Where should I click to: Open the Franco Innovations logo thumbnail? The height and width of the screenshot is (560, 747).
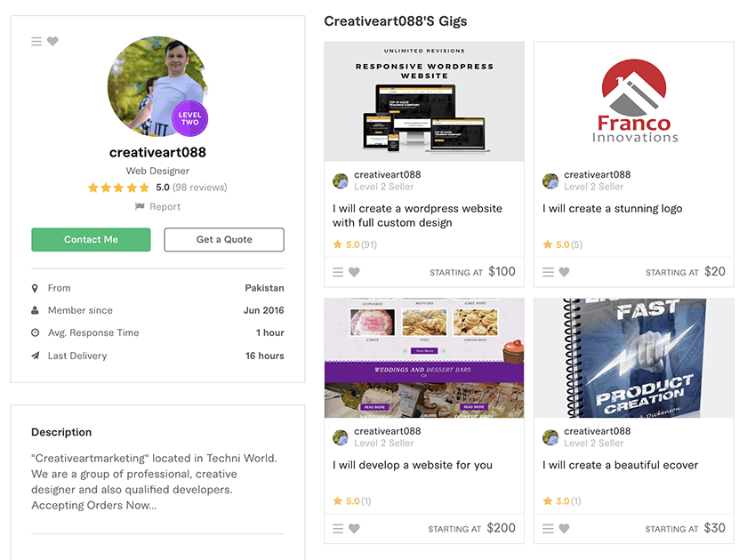pos(633,101)
